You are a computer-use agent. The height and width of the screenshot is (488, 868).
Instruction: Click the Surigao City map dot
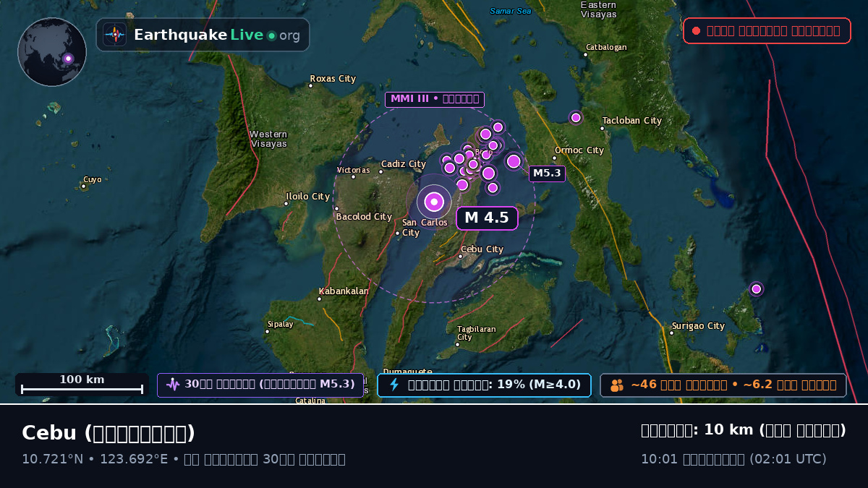tap(671, 333)
